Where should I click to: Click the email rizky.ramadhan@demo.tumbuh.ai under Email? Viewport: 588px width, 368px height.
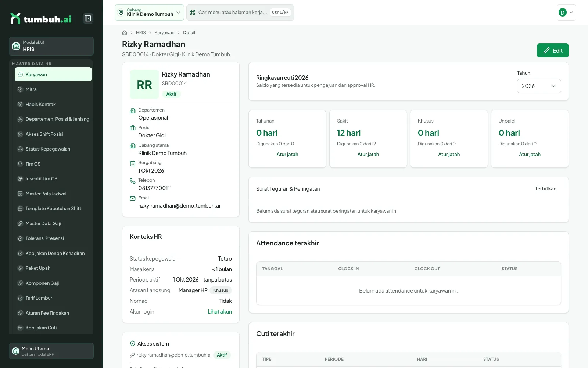point(179,206)
